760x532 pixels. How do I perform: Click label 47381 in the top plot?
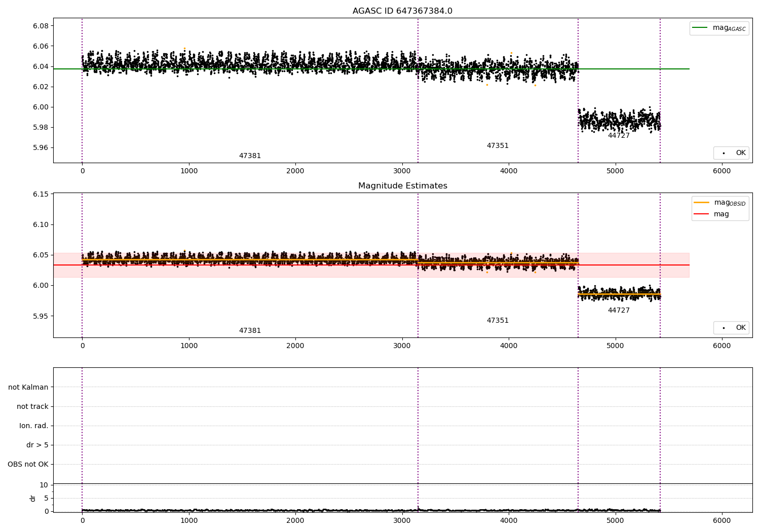point(250,156)
